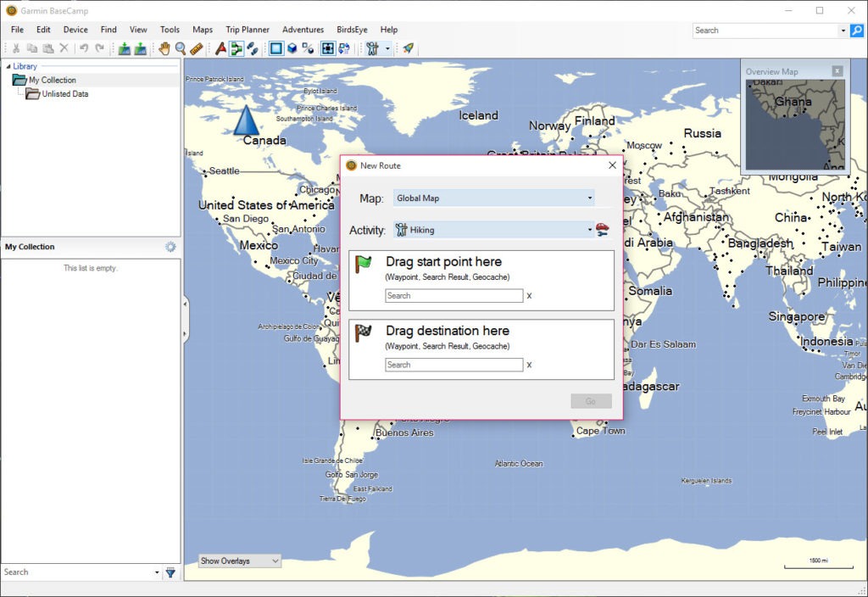Click the Send to Device icon
This screenshot has width=868, height=597.
(x=124, y=48)
